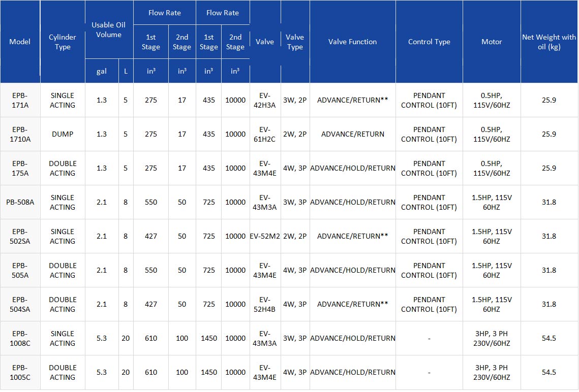Click 31.8 weight in PB-508A row
579x392 pixels.
(x=548, y=202)
